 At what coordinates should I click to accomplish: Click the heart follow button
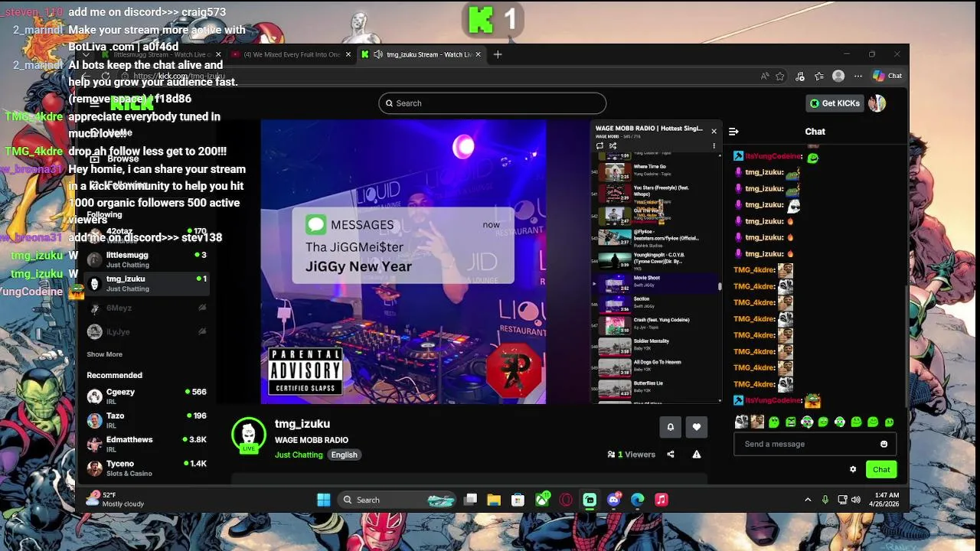pos(697,427)
